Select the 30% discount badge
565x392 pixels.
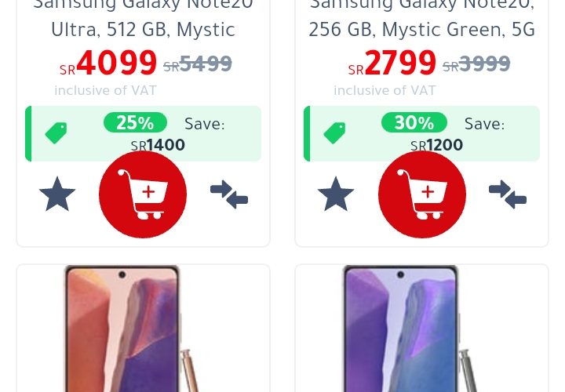coord(414,122)
